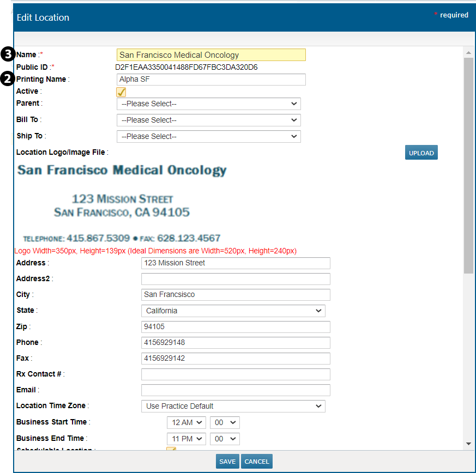476x473 pixels.
Task: Select the State dropdown showing California
Action: [x=233, y=311]
